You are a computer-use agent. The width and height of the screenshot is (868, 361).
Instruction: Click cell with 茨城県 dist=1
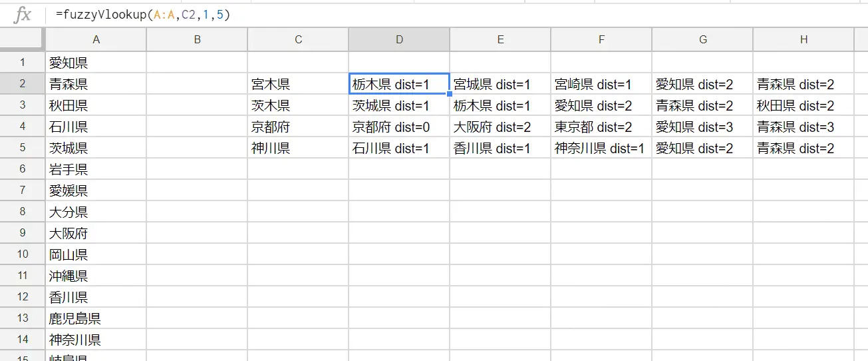click(399, 106)
